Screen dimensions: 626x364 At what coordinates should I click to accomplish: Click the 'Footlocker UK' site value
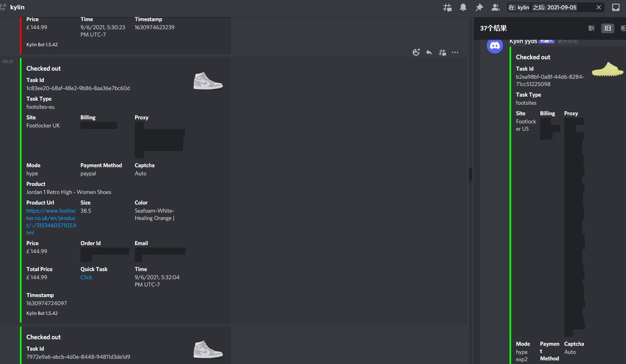pyautogui.click(x=43, y=126)
